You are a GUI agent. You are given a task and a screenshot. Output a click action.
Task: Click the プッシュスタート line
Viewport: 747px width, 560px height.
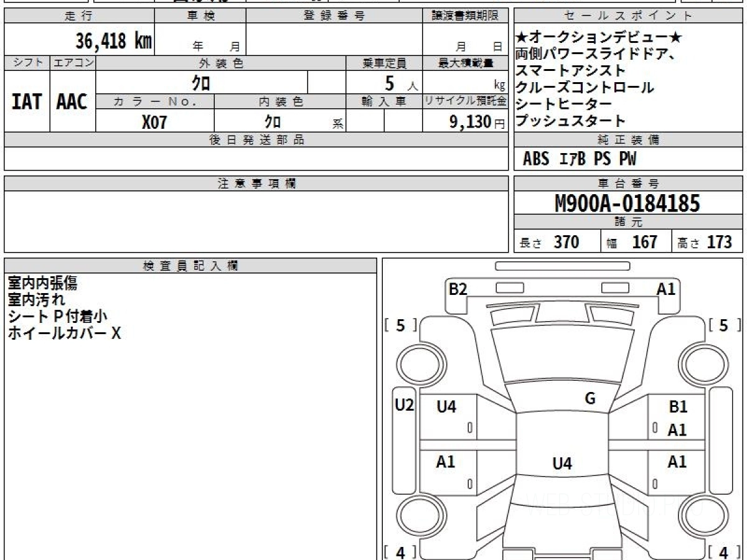(x=570, y=121)
